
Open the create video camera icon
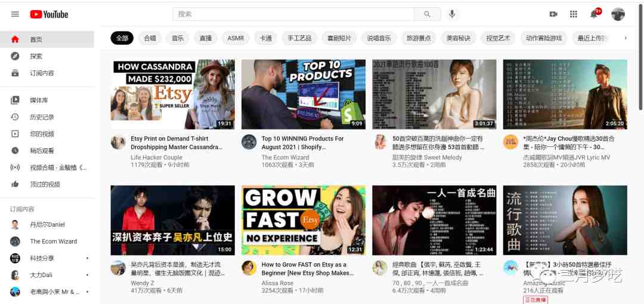click(553, 14)
